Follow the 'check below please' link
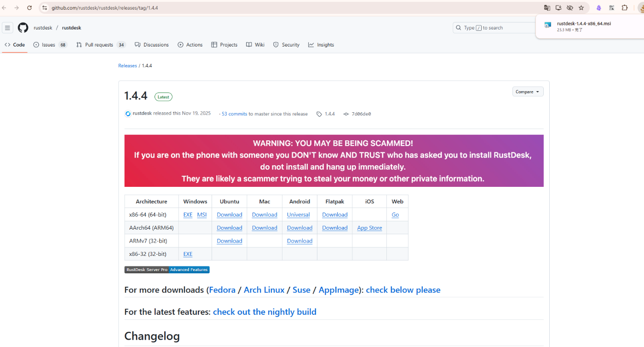644x347 pixels. (x=403, y=290)
